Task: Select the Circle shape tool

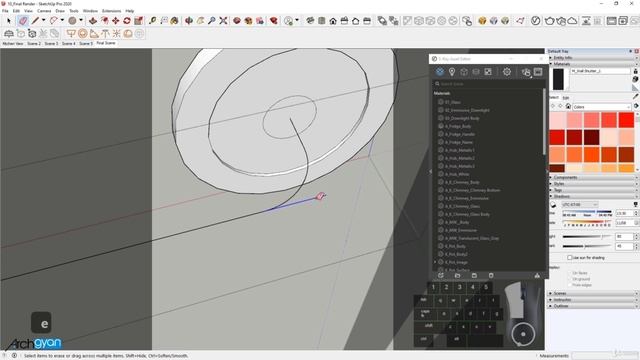Action: coord(72,20)
